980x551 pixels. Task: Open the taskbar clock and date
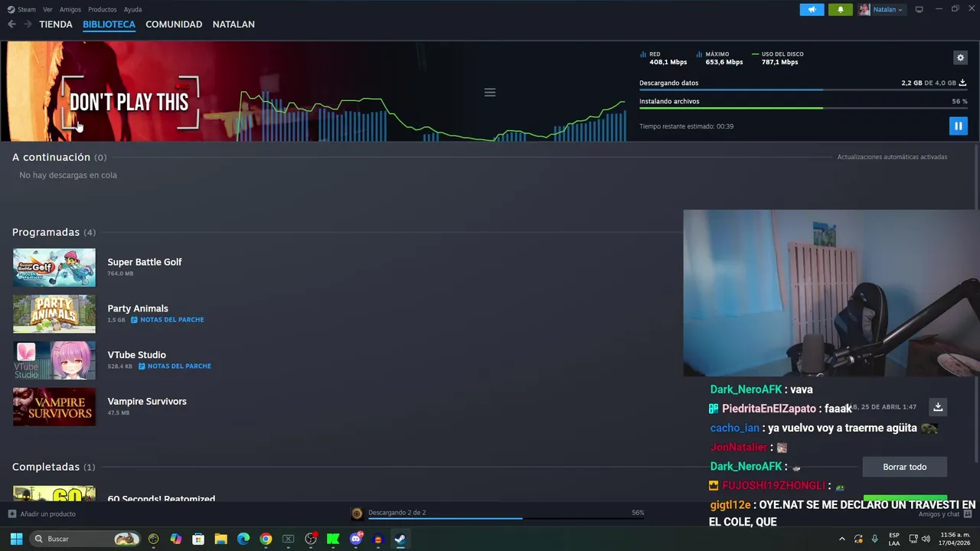tap(955, 539)
